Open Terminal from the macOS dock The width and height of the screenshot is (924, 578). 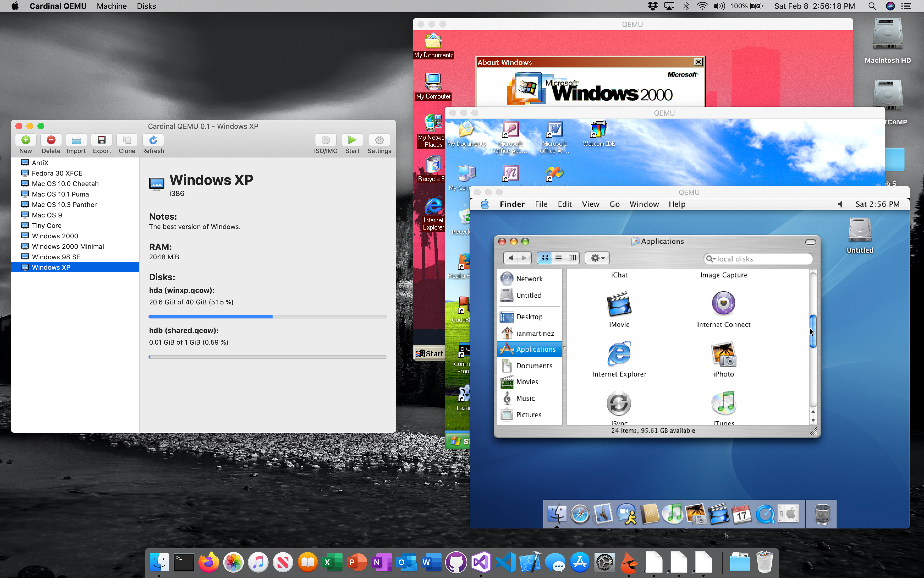click(x=184, y=562)
